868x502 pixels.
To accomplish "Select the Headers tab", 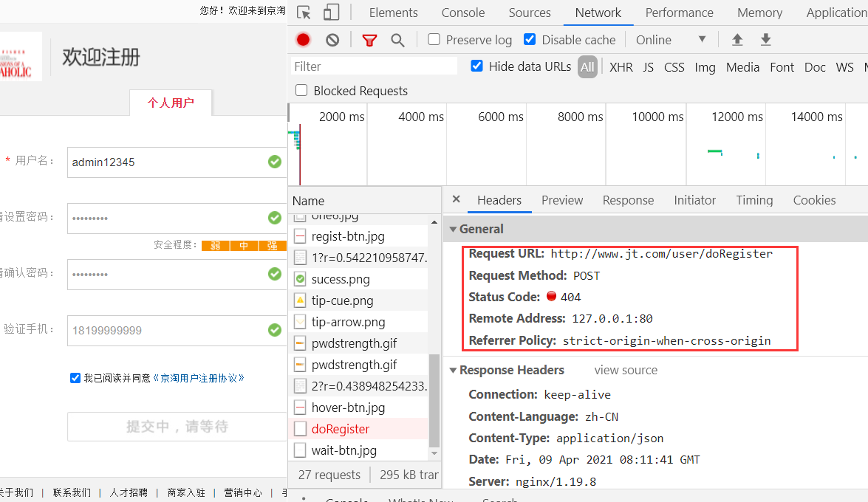I will (x=499, y=200).
